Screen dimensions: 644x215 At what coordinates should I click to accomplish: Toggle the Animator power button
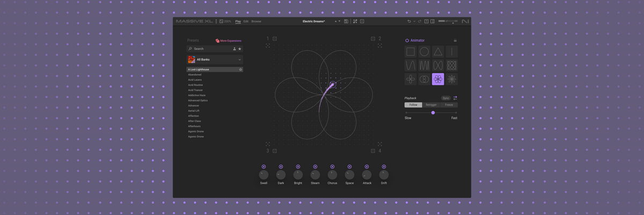pyautogui.click(x=407, y=40)
